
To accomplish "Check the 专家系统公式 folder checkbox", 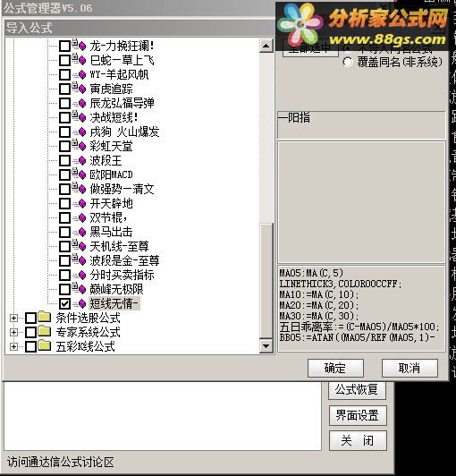I will point(30,333).
